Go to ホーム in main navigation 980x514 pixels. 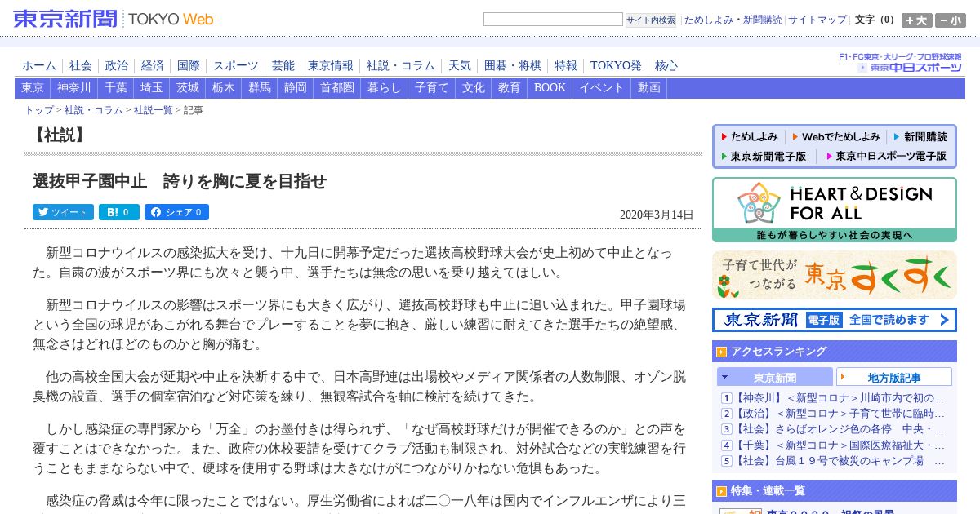point(39,66)
